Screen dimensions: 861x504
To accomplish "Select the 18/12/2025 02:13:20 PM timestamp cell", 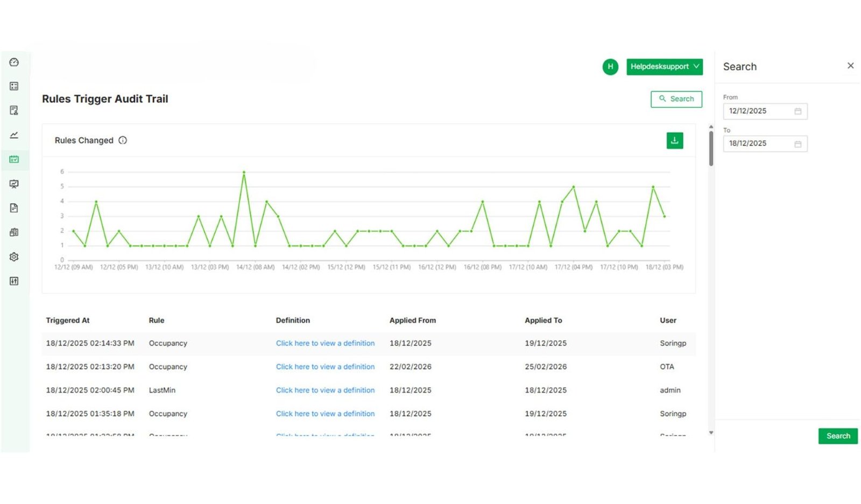I will [90, 367].
